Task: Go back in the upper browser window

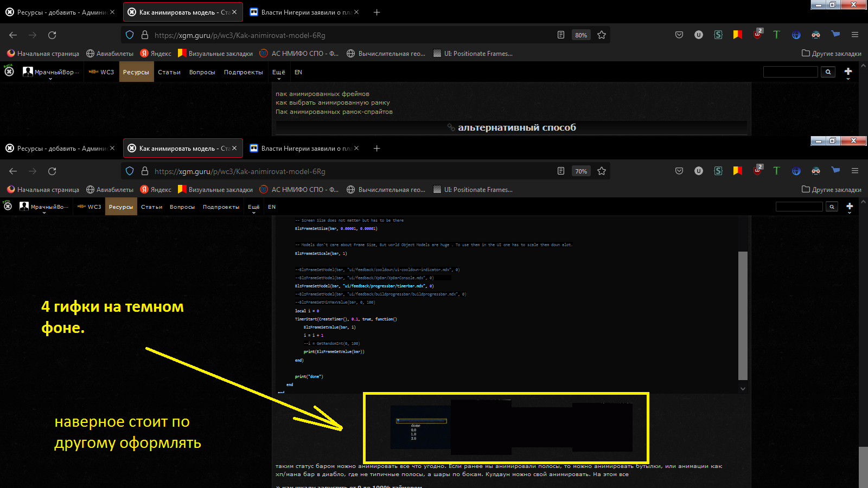Action: [x=13, y=35]
